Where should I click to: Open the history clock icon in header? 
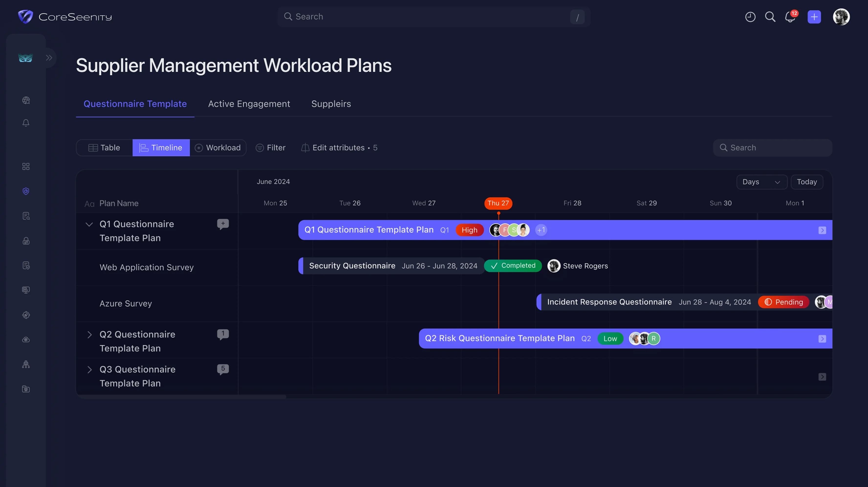(x=750, y=17)
